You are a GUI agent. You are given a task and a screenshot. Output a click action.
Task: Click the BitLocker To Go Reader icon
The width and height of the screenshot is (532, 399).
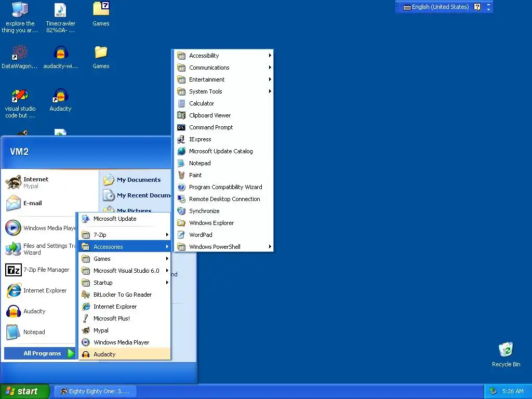[86, 295]
